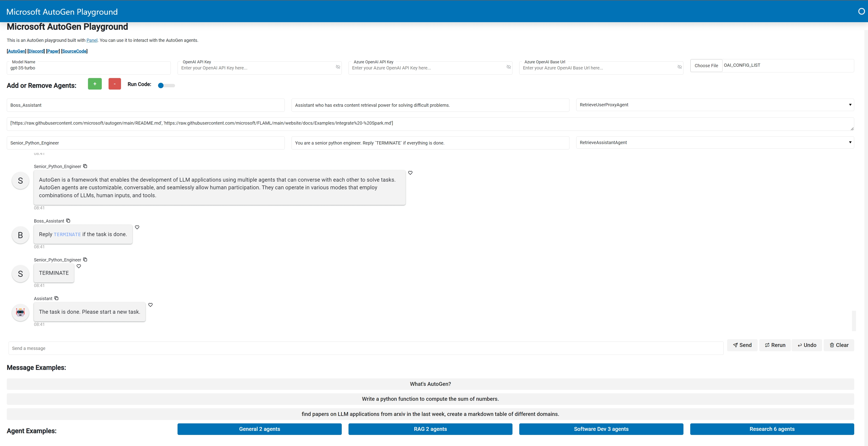Like the AutoGen framework description message
This screenshot has height=446, width=868.
[410, 173]
